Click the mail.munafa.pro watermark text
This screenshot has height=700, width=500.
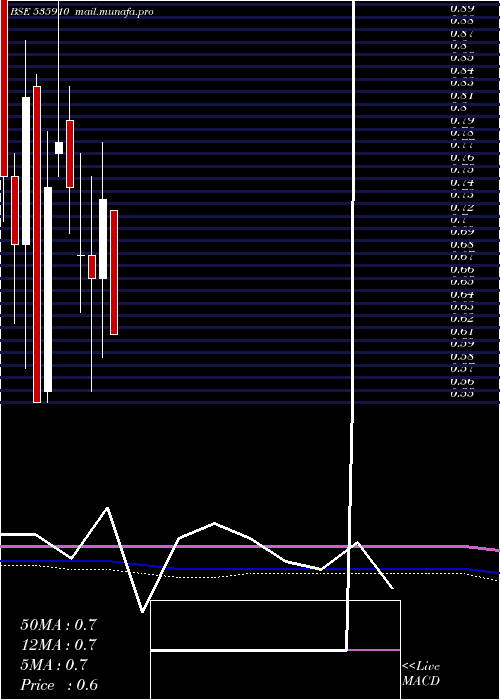click(114, 12)
